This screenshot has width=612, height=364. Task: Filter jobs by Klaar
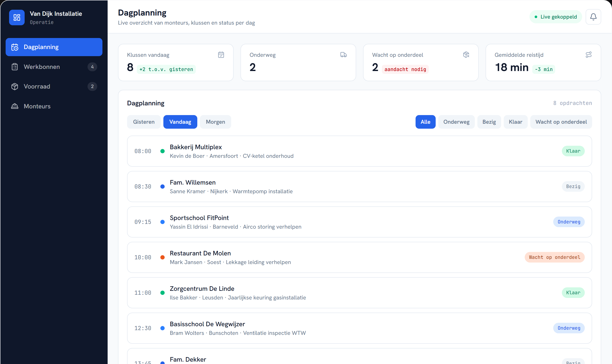coord(515,122)
